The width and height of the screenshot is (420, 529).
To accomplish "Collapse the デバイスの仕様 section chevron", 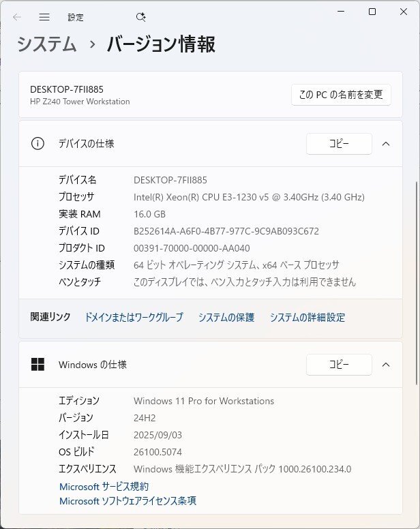I will coord(386,144).
